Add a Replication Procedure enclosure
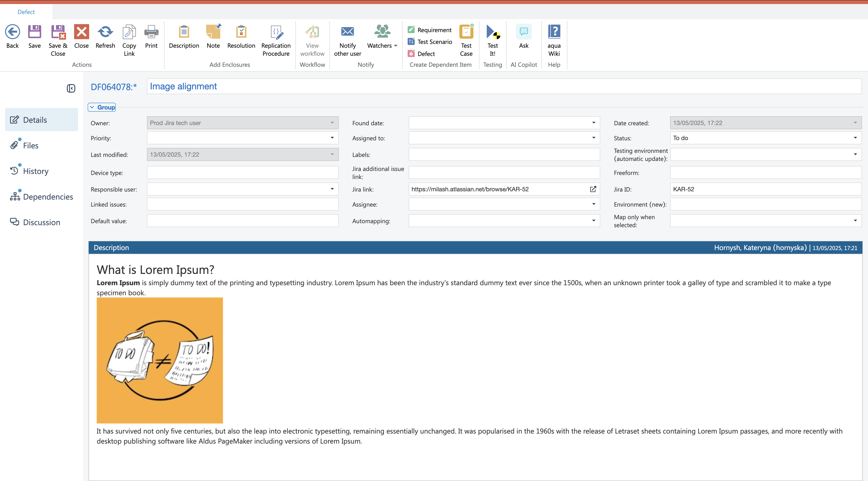Screen dimensions: 868x481 point(276,32)
